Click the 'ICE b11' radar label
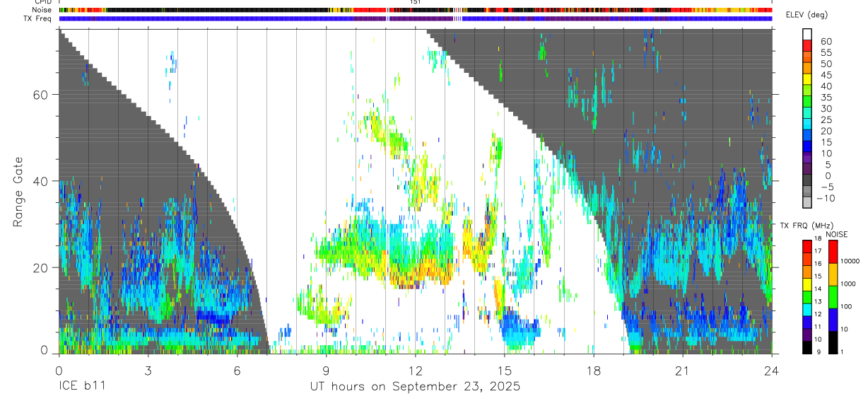This screenshot has width=868, height=401. pos(81,387)
